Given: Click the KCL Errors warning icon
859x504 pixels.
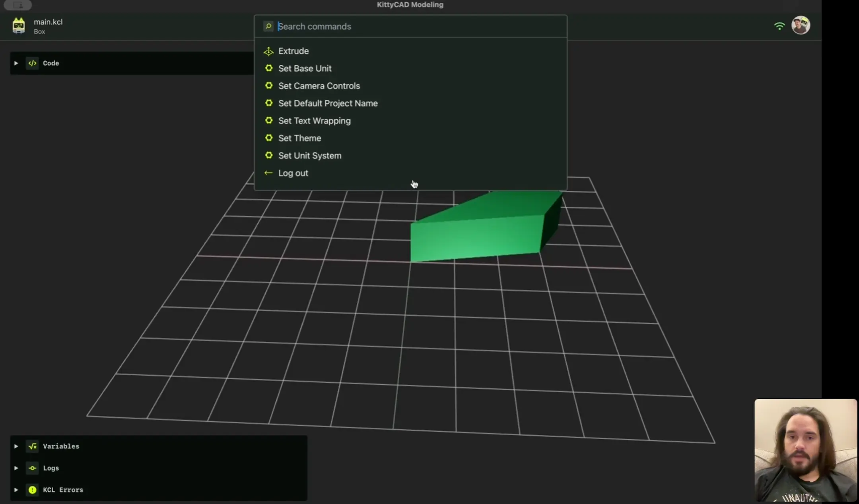Looking at the screenshot, I should (x=33, y=490).
